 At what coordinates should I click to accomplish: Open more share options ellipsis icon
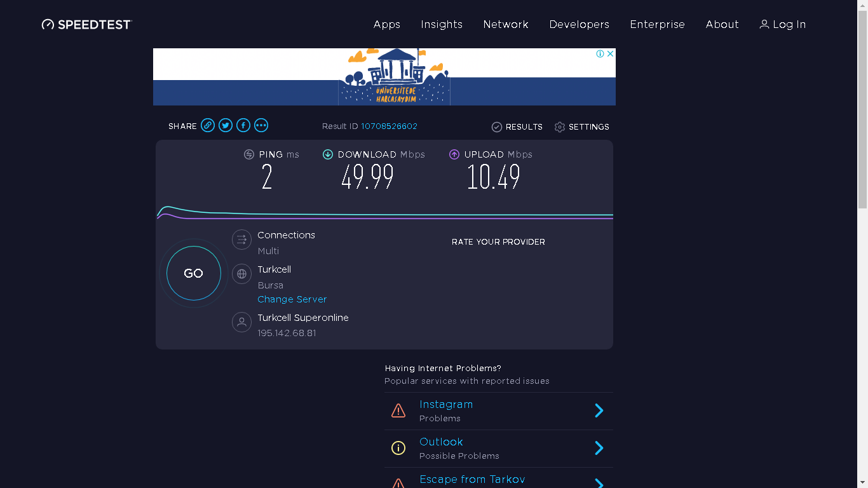pyautogui.click(x=261, y=125)
